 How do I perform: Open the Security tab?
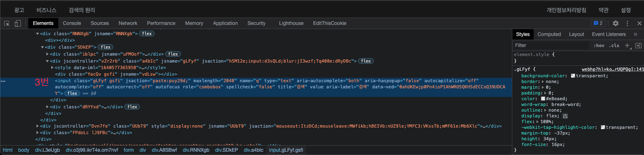(256, 23)
